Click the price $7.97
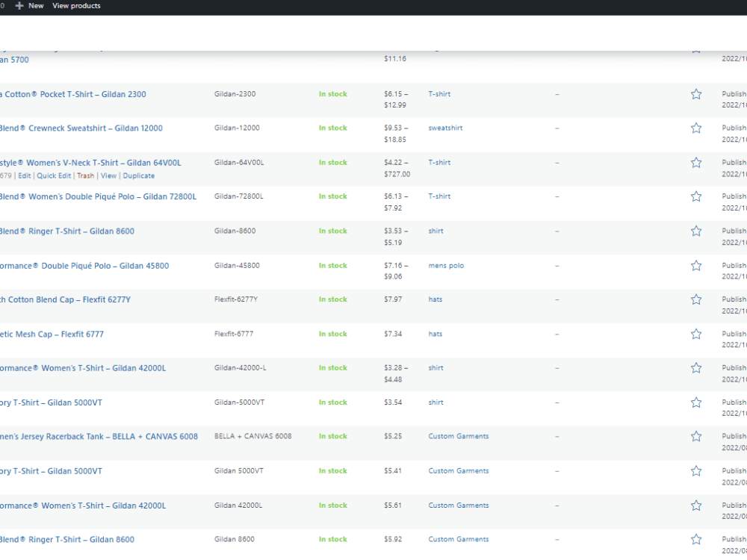 coord(393,299)
